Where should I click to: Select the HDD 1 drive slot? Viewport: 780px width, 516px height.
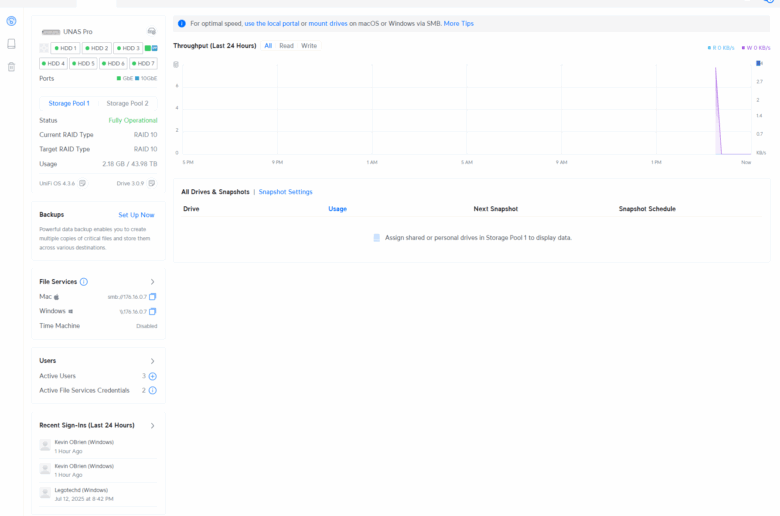[x=65, y=48]
